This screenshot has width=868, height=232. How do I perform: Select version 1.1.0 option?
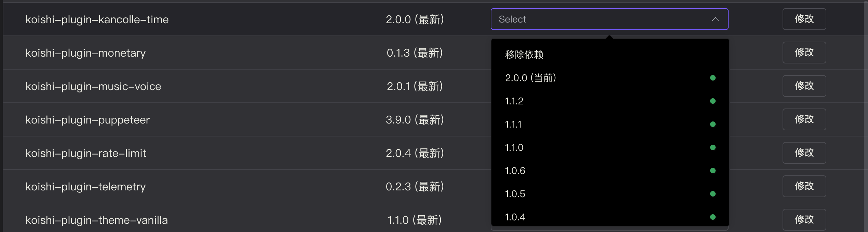pos(610,147)
